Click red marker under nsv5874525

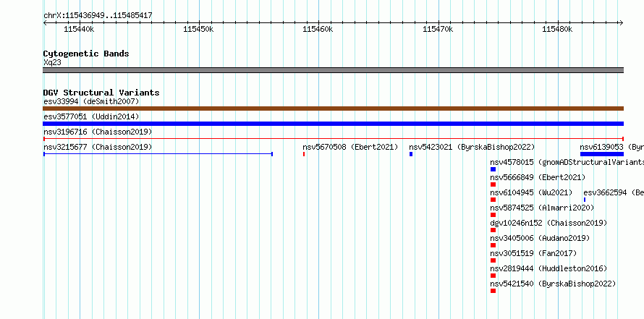click(493, 215)
